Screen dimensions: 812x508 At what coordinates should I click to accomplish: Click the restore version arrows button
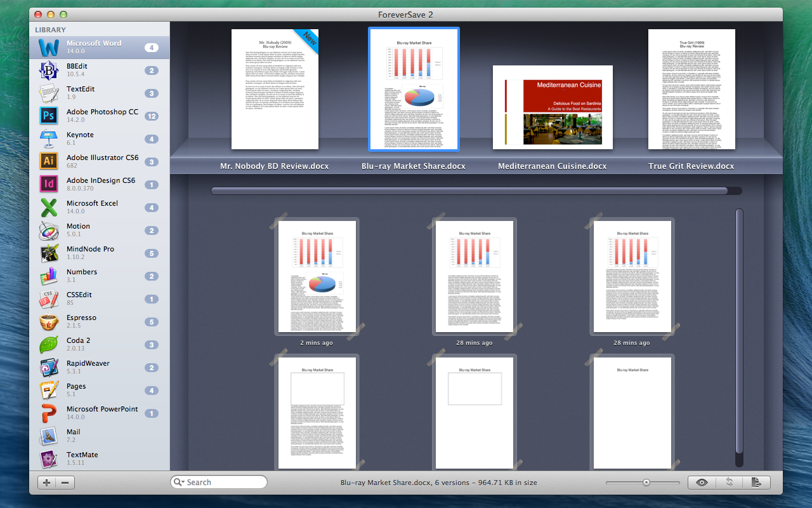(730, 483)
